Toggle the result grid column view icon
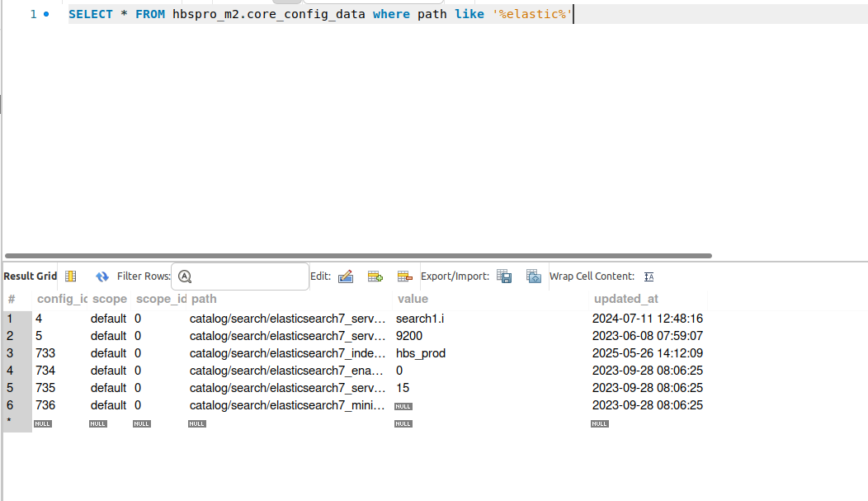This screenshot has width=868, height=501. point(71,276)
